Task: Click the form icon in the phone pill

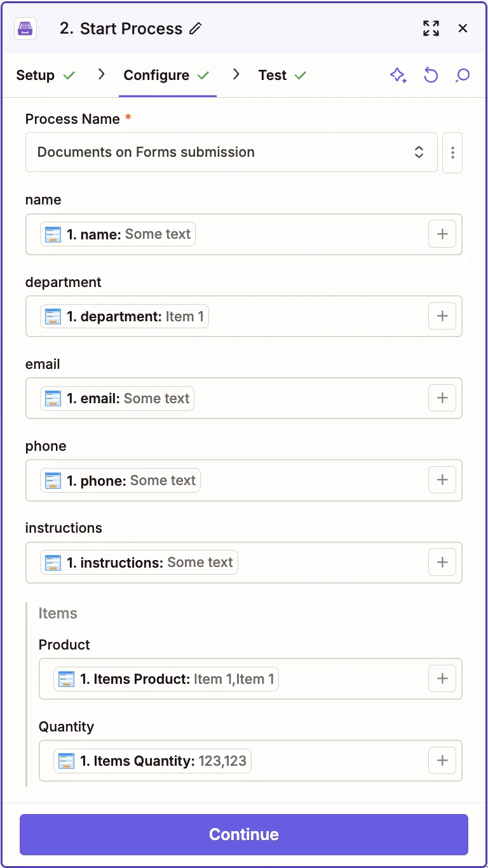Action: [53, 480]
